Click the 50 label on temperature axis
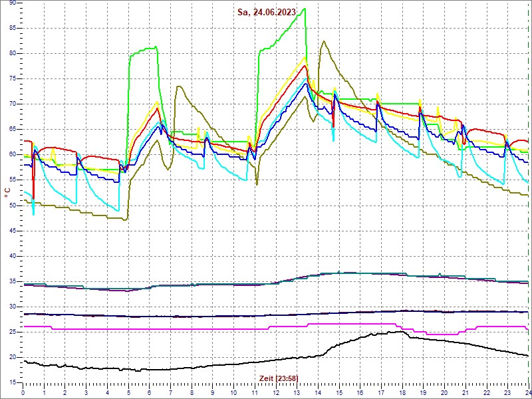 pos(13,205)
